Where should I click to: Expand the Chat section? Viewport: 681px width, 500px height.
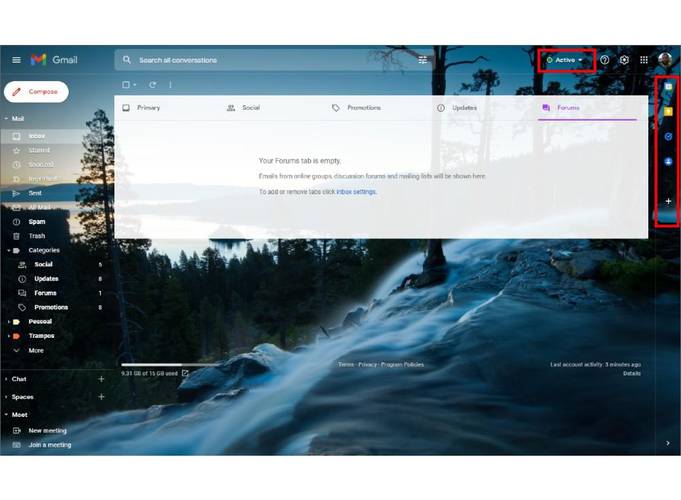(6, 379)
